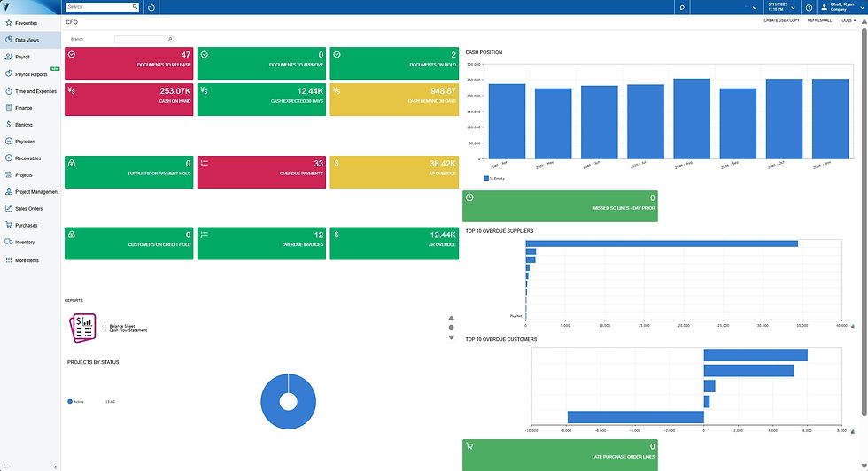Open Documents To Approve tile
Image resolution: width=868 pixels, height=471 pixels.
pyautogui.click(x=261, y=63)
